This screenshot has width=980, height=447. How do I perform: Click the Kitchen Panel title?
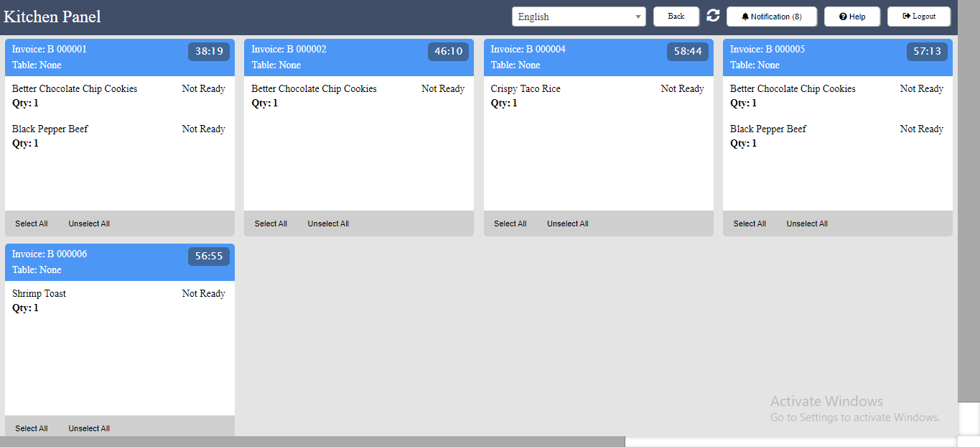[x=52, y=17]
